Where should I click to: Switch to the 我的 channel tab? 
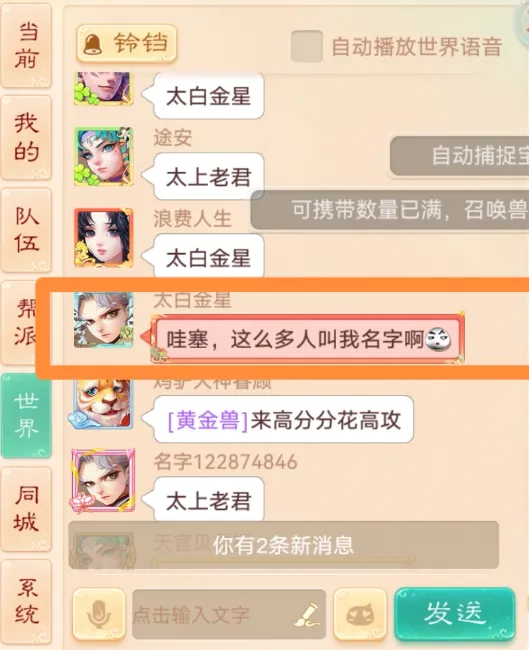pos(26,138)
